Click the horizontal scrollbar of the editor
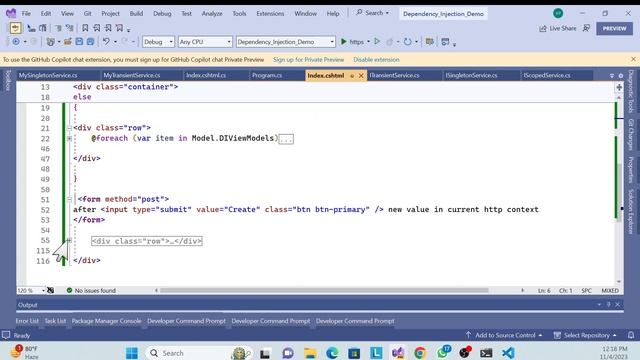The image size is (640, 360). tap(324, 290)
